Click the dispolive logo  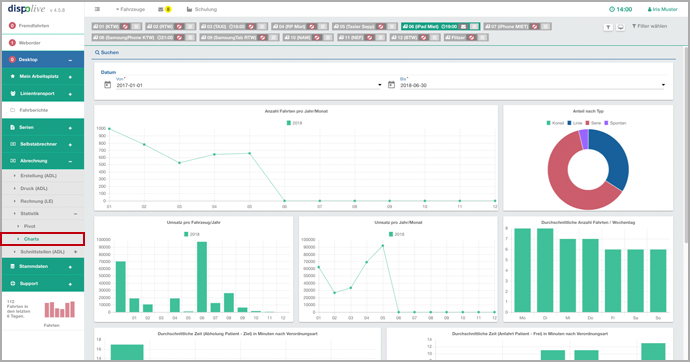[x=26, y=9]
